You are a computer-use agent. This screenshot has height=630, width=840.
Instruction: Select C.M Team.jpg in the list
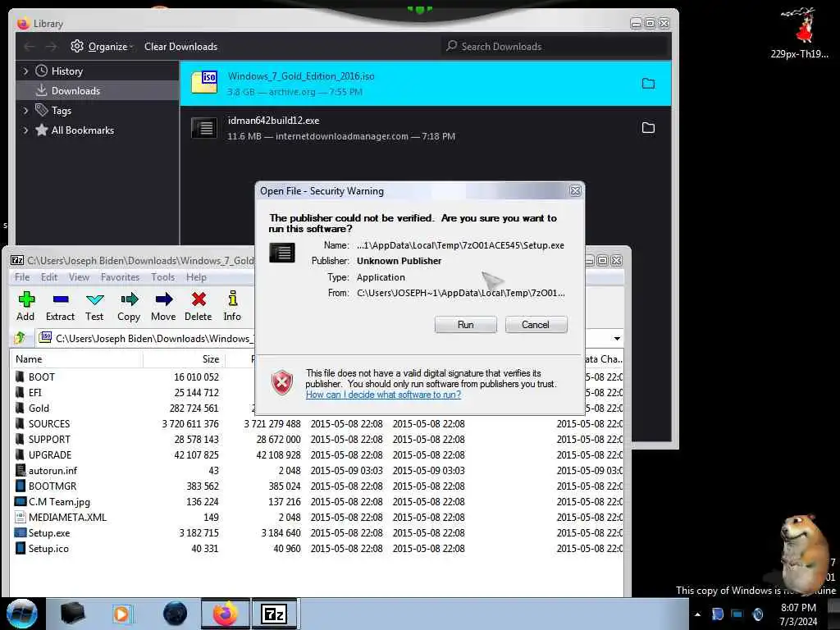[x=317, y=501]
